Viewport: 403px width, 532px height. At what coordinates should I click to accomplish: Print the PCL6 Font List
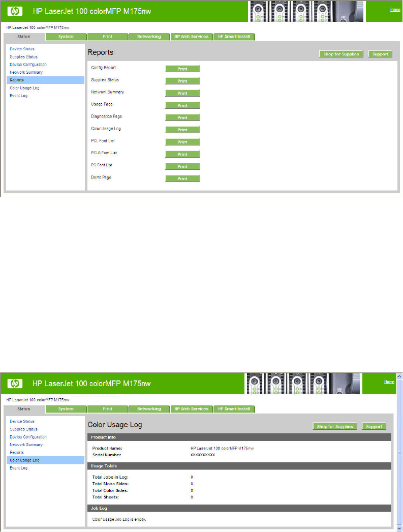[x=182, y=155]
